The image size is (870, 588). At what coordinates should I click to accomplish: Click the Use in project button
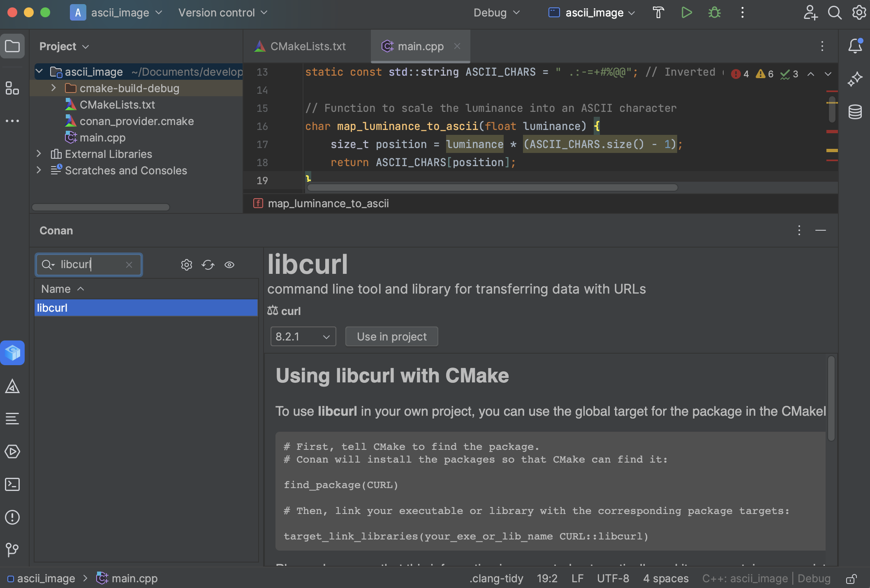pyautogui.click(x=391, y=336)
